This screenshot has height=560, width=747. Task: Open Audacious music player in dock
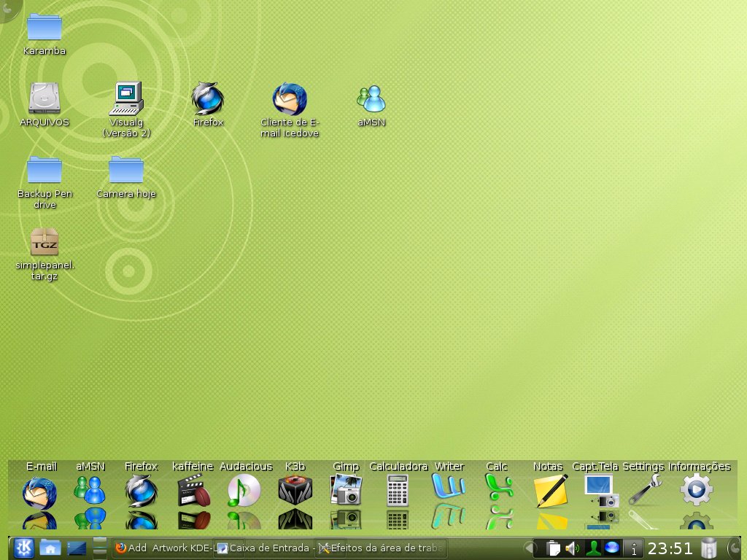pos(244,491)
